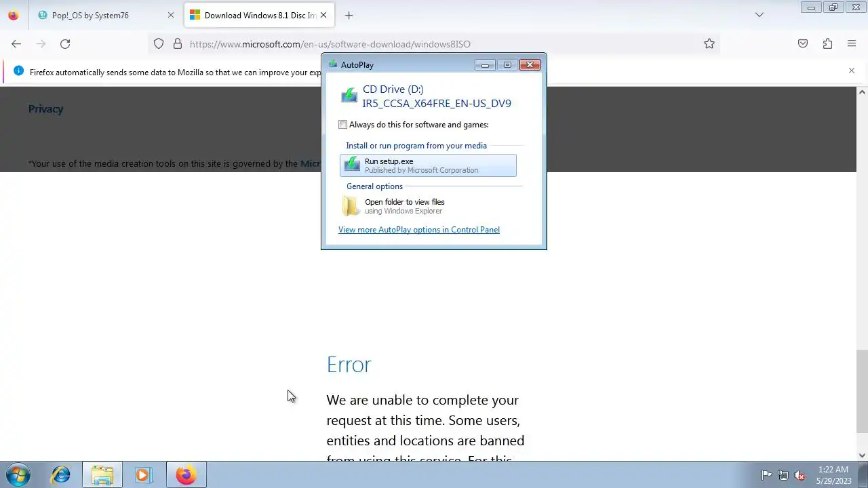Open the clock showing 1:22 AM

pyautogui.click(x=833, y=475)
